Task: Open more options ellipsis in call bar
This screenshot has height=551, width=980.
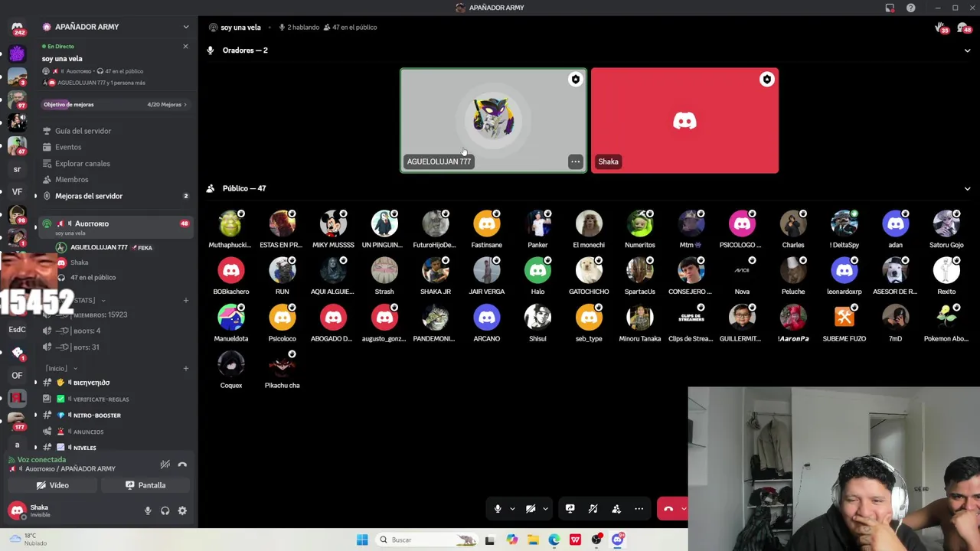Action: tap(639, 509)
